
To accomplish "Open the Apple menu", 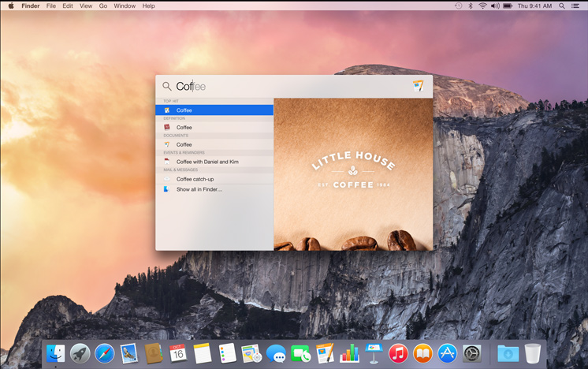I will pos(11,6).
